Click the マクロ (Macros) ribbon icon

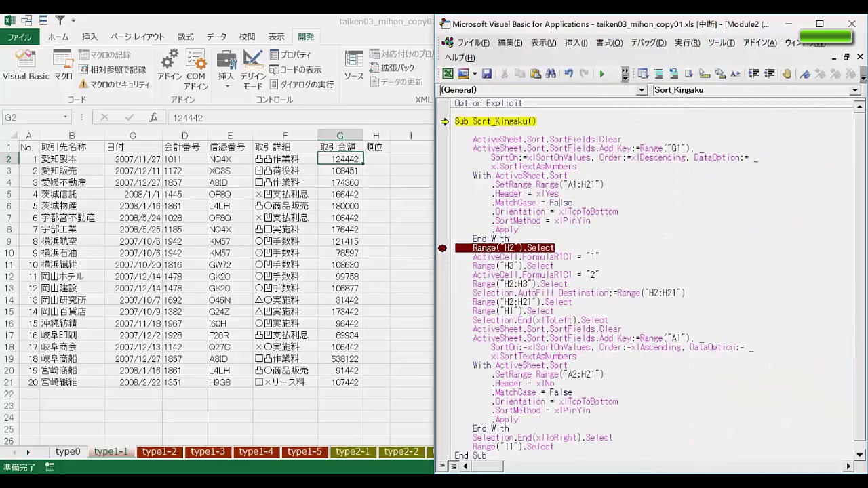(63, 66)
